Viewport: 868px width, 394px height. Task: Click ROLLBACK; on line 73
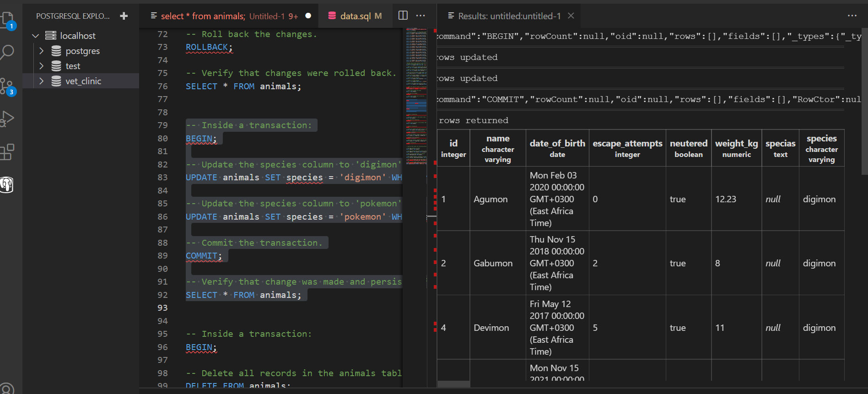pyautogui.click(x=209, y=47)
